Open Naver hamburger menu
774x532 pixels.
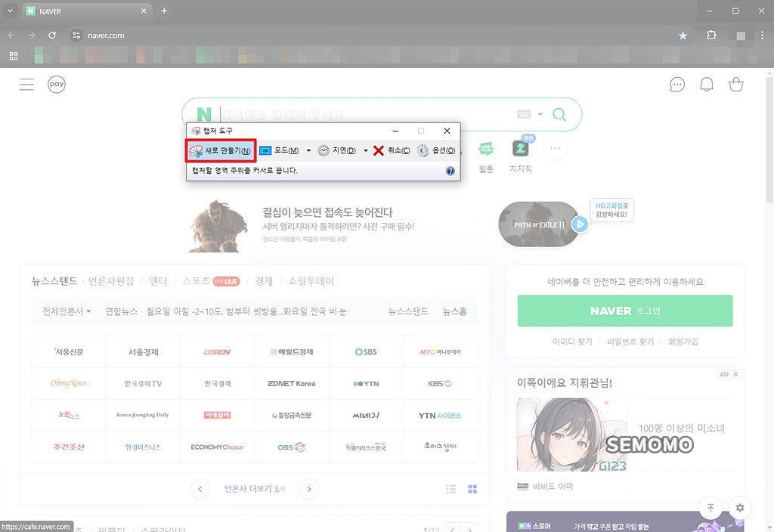click(x=26, y=85)
